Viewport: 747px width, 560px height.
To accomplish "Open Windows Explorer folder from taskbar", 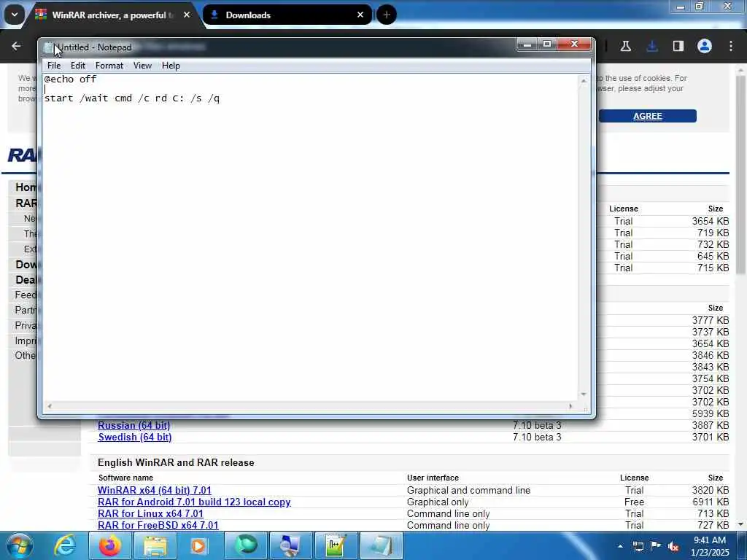I will (155, 545).
